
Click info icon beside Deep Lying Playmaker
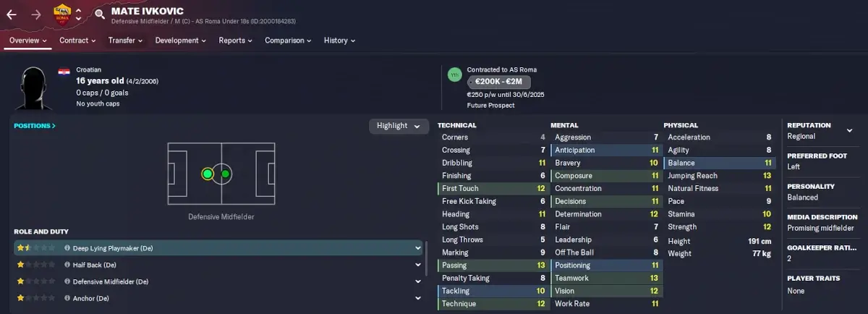click(67, 248)
